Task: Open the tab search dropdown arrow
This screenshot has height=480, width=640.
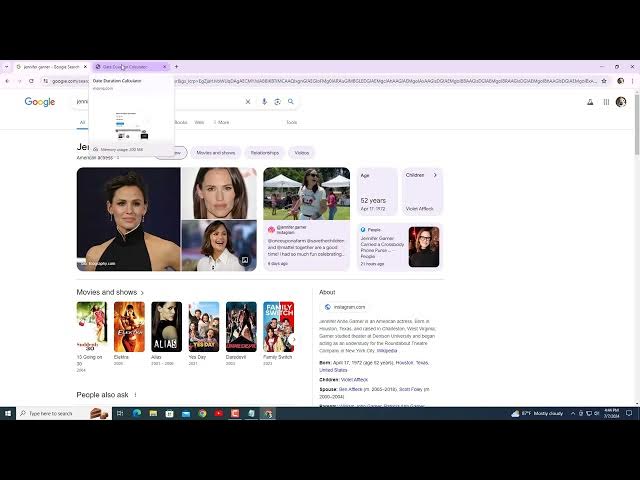Action: (7, 67)
